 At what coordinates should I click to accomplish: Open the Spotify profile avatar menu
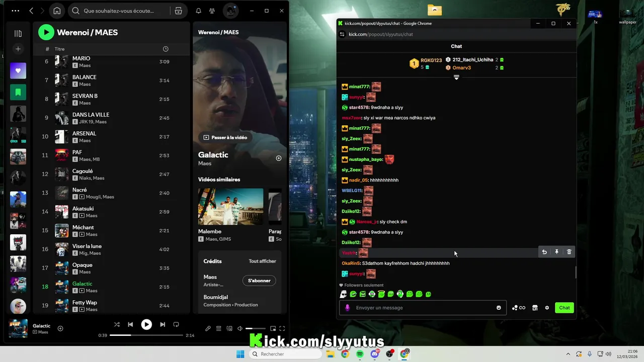click(x=230, y=11)
